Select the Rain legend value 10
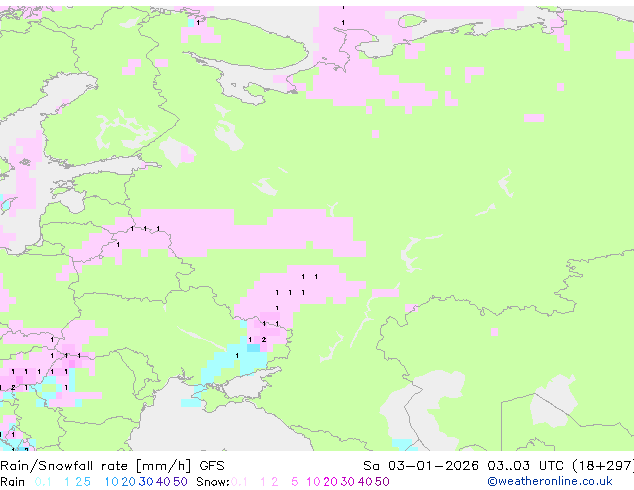Viewport: 634px width, 490px height. [x=111, y=482]
